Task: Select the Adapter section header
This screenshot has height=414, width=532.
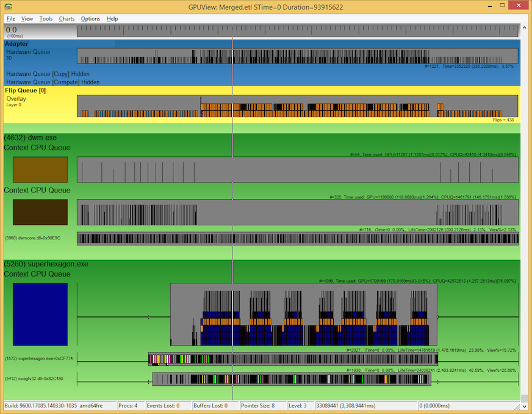Action: (16, 44)
